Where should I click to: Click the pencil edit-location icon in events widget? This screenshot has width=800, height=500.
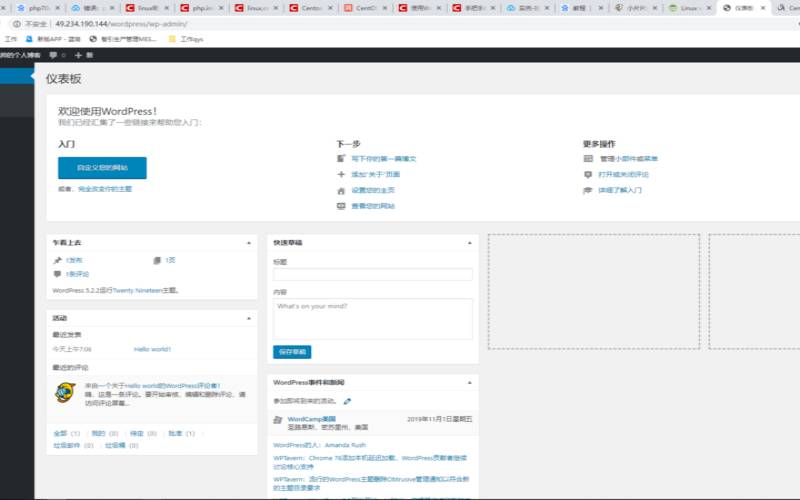[347, 401]
